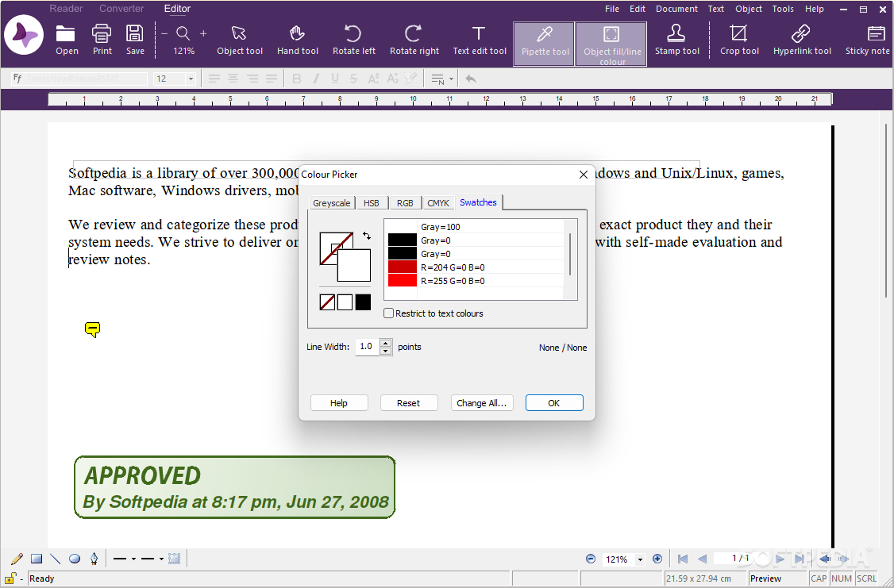Switch to the RGB tab
894x588 pixels.
(x=405, y=203)
